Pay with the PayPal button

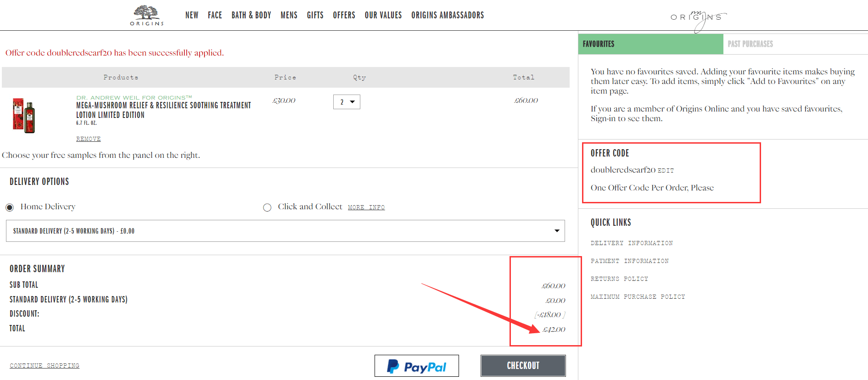coord(417,366)
